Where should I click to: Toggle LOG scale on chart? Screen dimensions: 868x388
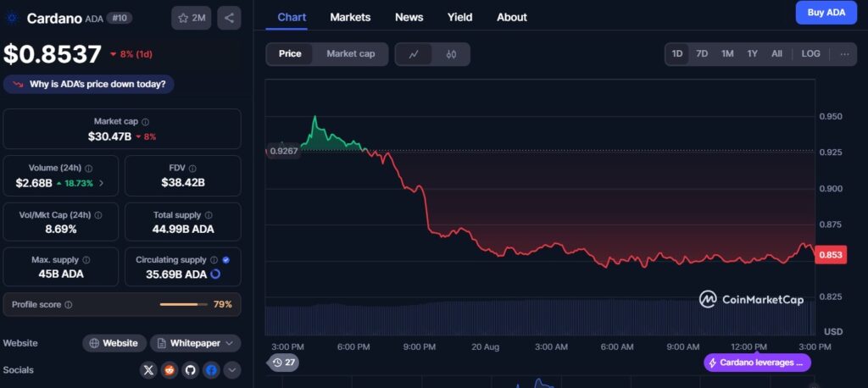[x=811, y=53]
